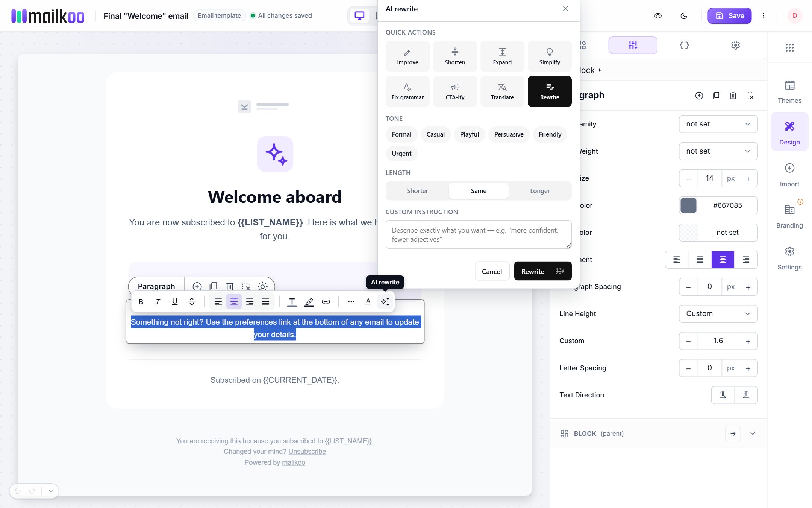Click the Simplify quick action

[550, 56]
